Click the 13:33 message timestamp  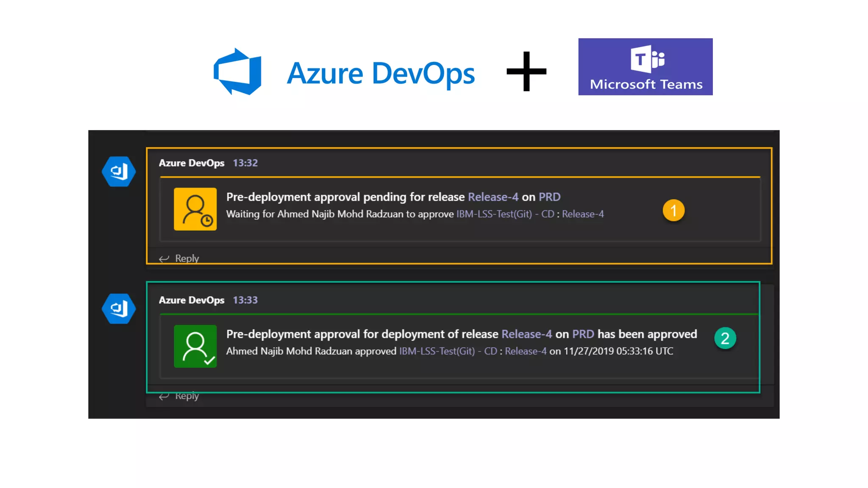(245, 300)
